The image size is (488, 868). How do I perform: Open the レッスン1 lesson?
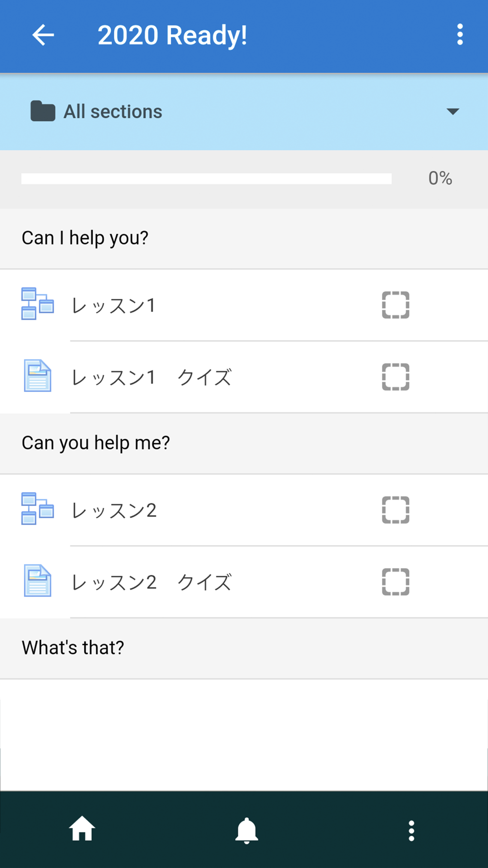coord(113,306)
